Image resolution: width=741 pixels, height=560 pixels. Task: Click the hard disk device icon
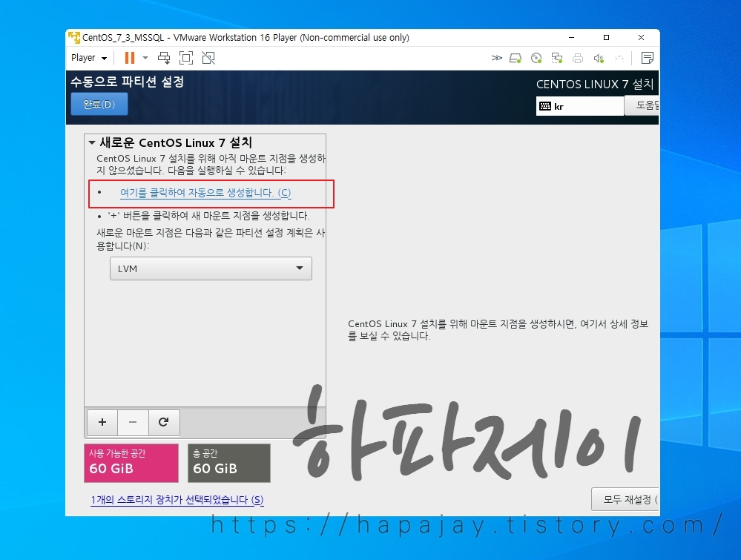pos(515,58)
